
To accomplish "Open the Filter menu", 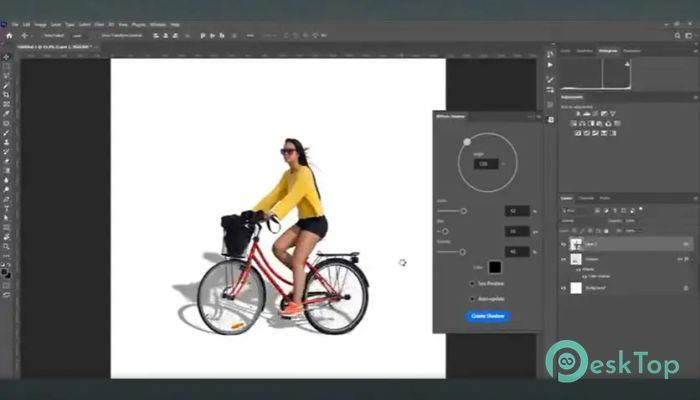I will click(99, 25).
